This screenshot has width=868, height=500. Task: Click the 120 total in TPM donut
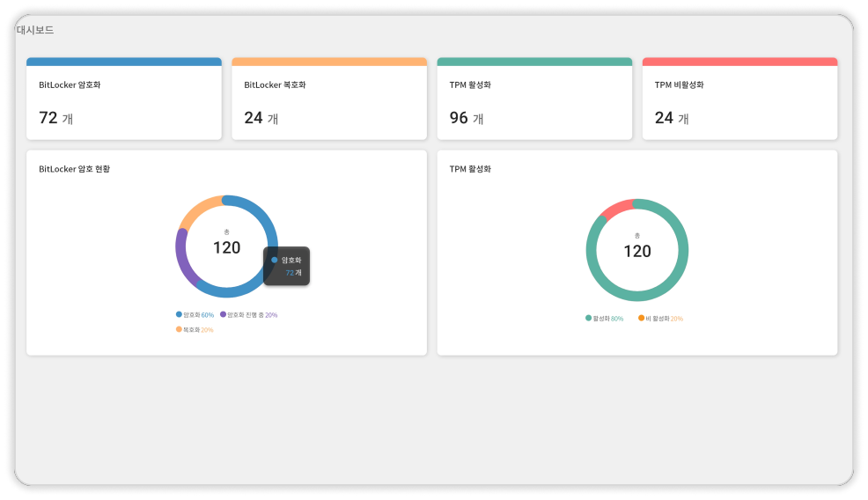point(637,252)
